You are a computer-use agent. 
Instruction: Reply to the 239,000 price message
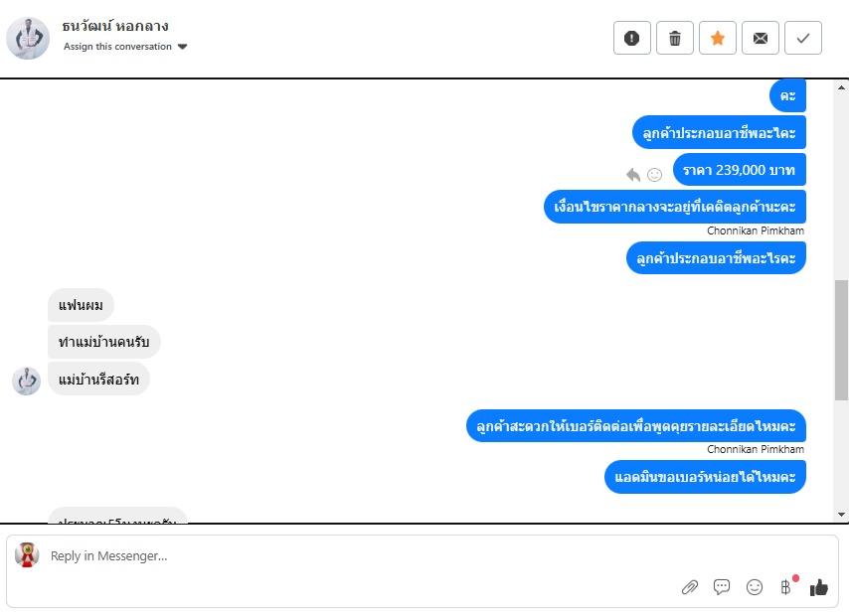point(633,175)
